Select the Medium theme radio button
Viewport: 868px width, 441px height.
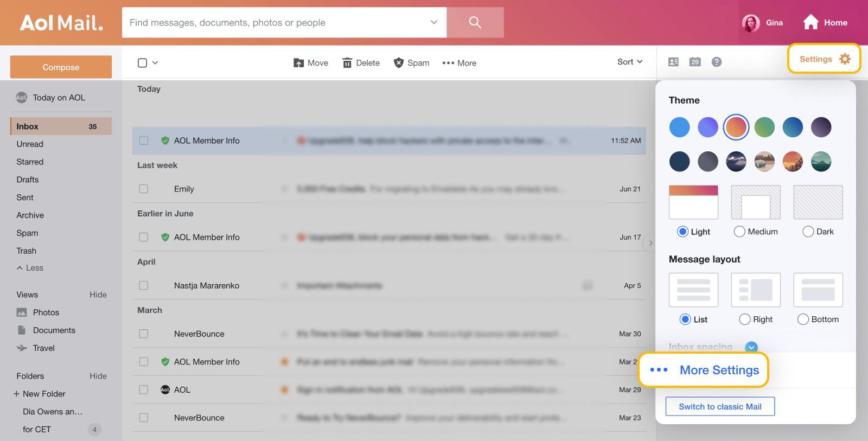coord(739,232)
